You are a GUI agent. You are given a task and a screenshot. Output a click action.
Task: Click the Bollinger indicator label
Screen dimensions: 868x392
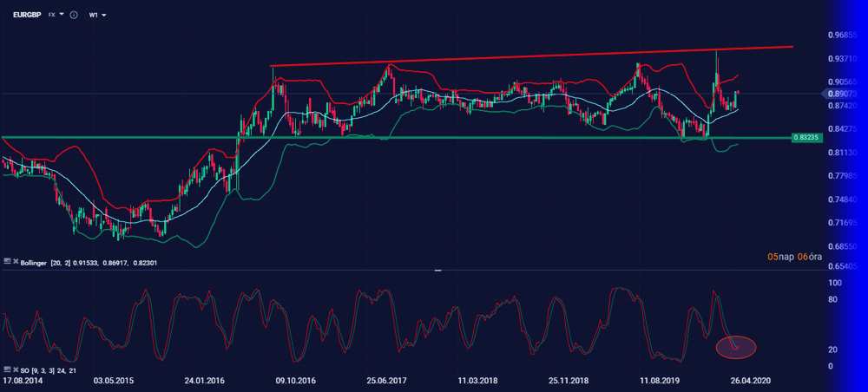(38, 262)
